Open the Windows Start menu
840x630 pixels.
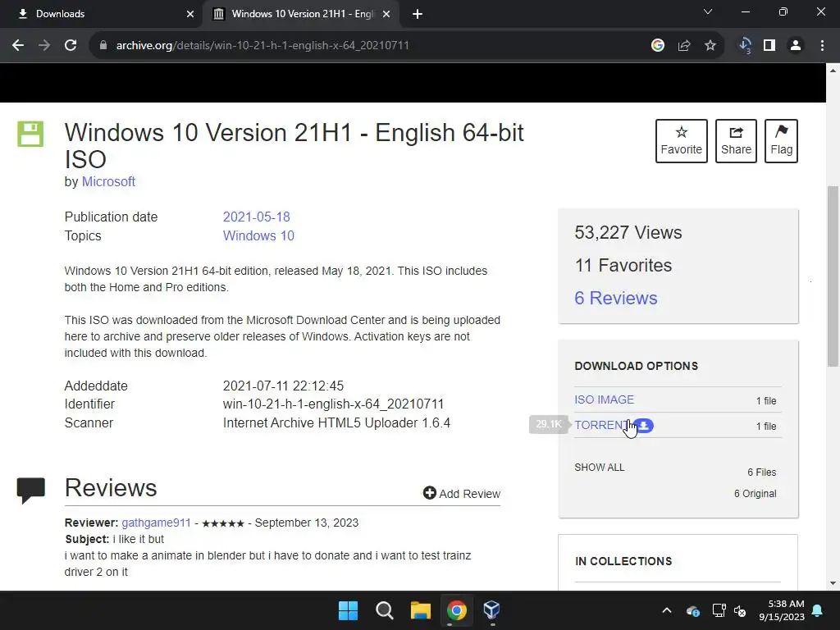pos(348,610)
